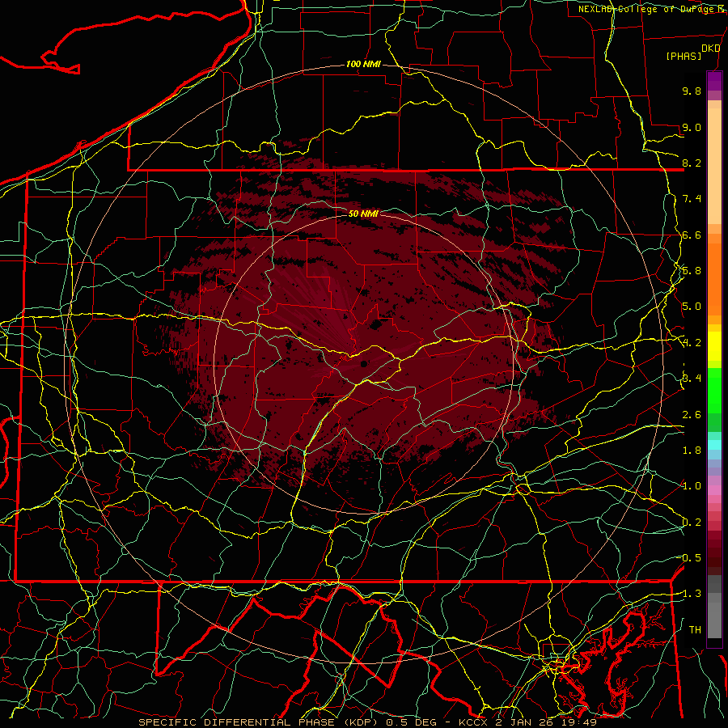Click the 5.0 value on color scale
The image size is (728, 728).
click(x=692, y=307)
